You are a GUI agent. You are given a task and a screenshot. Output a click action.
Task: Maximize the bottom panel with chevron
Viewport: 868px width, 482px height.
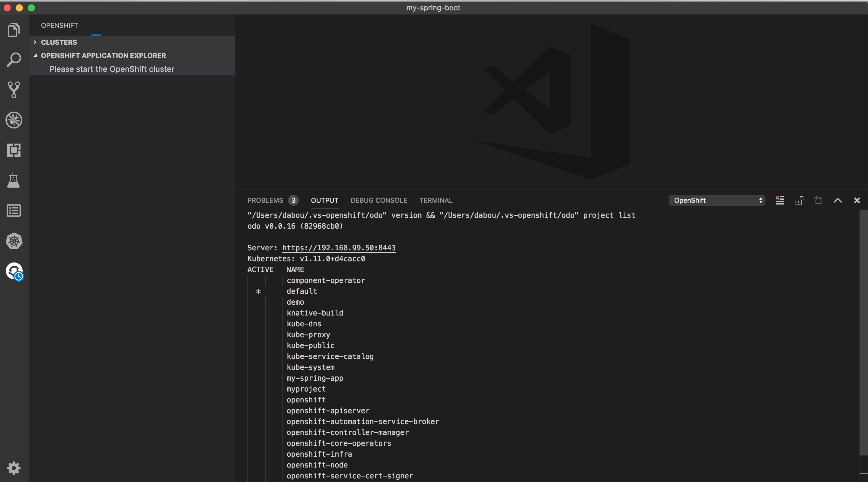(x=838, y=200)
